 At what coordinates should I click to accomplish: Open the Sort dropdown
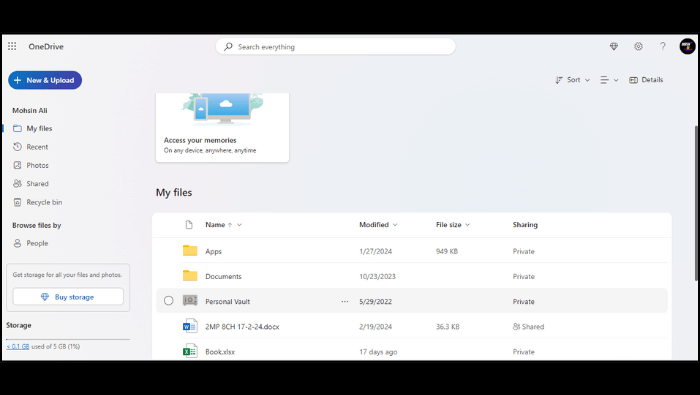(x=572, y=80)
